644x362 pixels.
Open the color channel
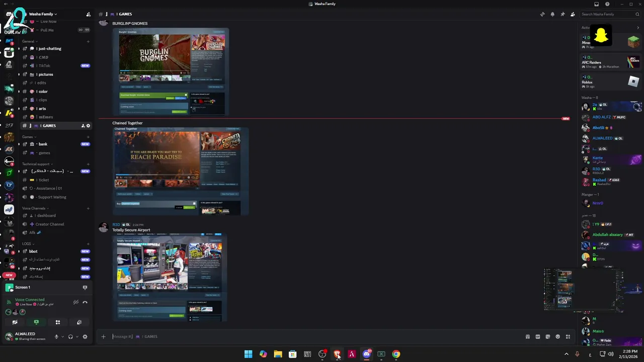[x=55, y=92]
